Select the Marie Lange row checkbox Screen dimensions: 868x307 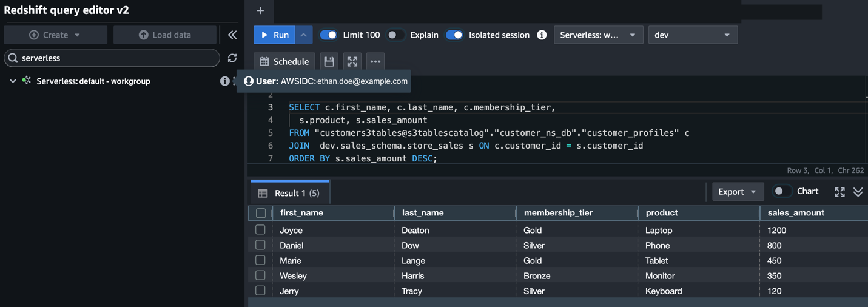pyautogui.click(x=260, y=260)
